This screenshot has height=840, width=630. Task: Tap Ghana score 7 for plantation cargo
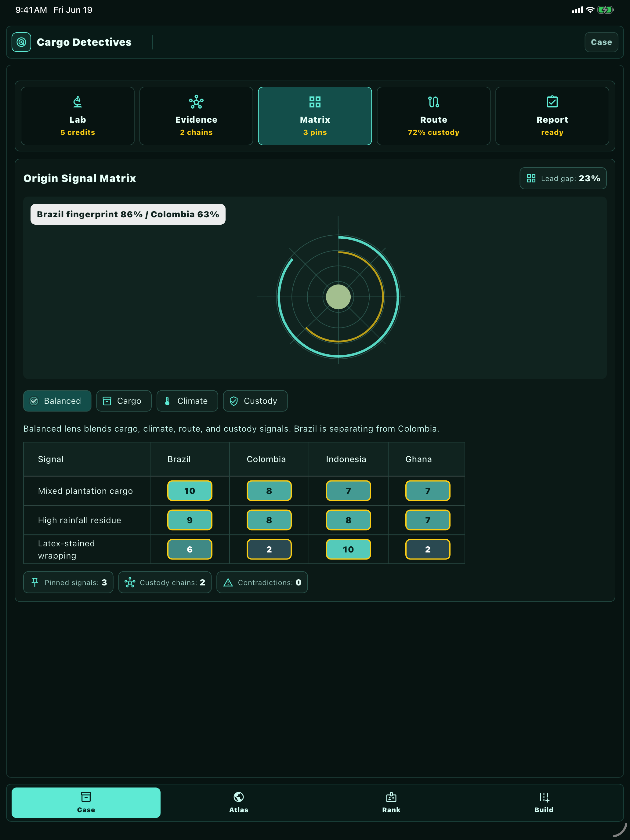click(428, 491)
